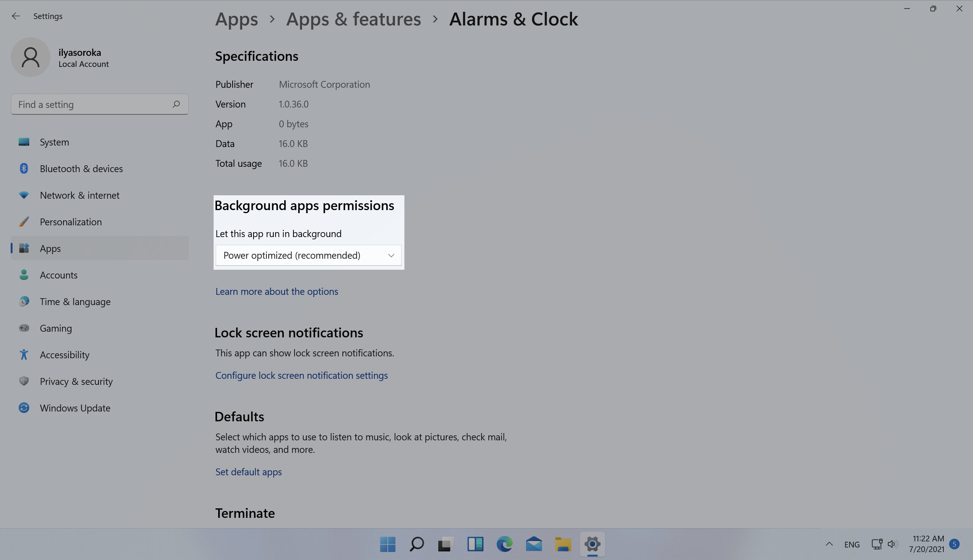
Task: Click the Set default apps link
Action: click(x=248, y=471)
